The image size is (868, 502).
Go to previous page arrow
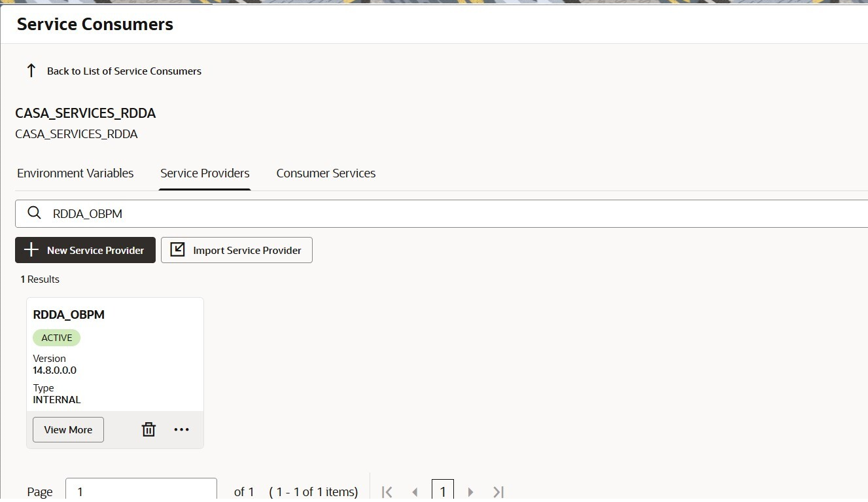[414, 492]
